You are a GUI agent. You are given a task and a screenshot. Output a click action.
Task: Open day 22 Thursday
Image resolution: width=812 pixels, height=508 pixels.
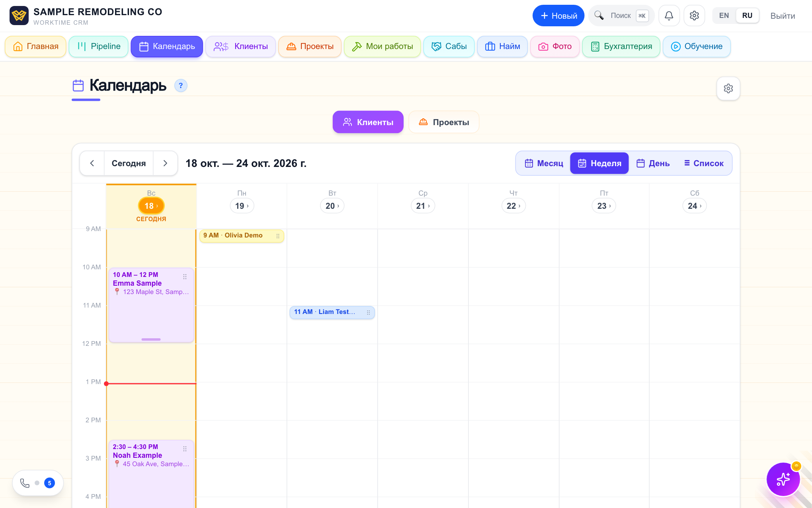pyautogui.click(x=513, y=206)
